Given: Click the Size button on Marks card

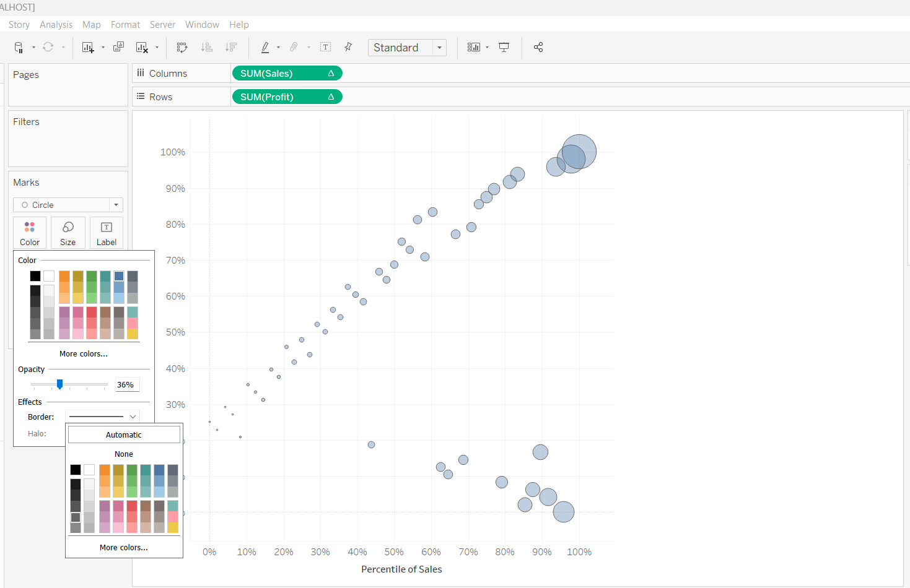Looking at the screenshot, I should 68,233.
